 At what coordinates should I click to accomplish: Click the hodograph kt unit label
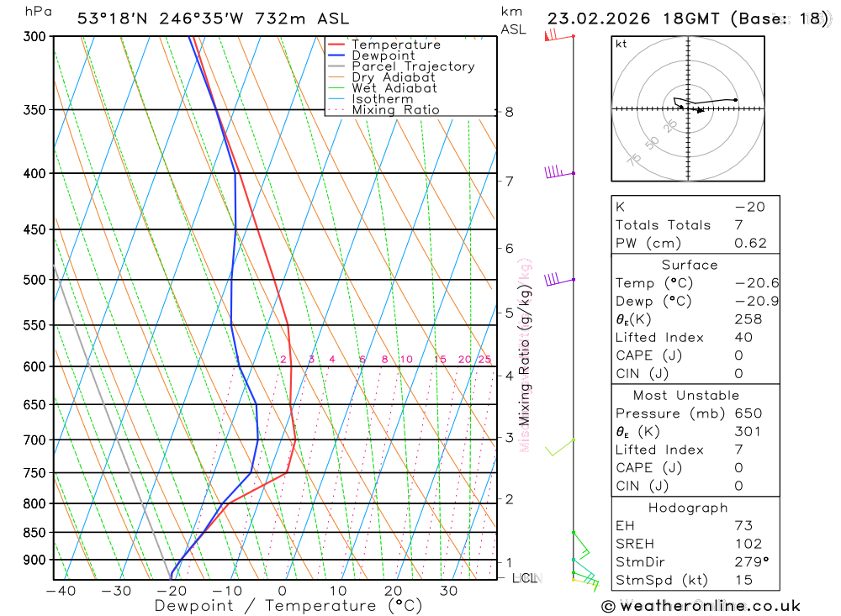[x=621, y=44]
